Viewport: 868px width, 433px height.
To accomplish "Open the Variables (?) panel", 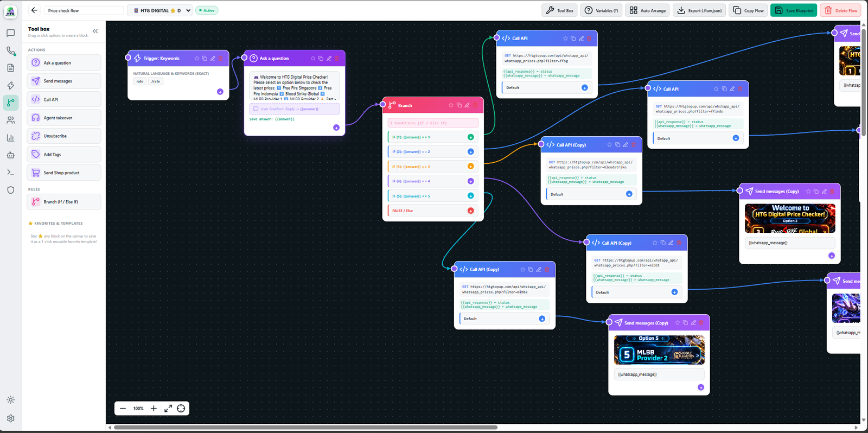I will [x=602, y=10].
